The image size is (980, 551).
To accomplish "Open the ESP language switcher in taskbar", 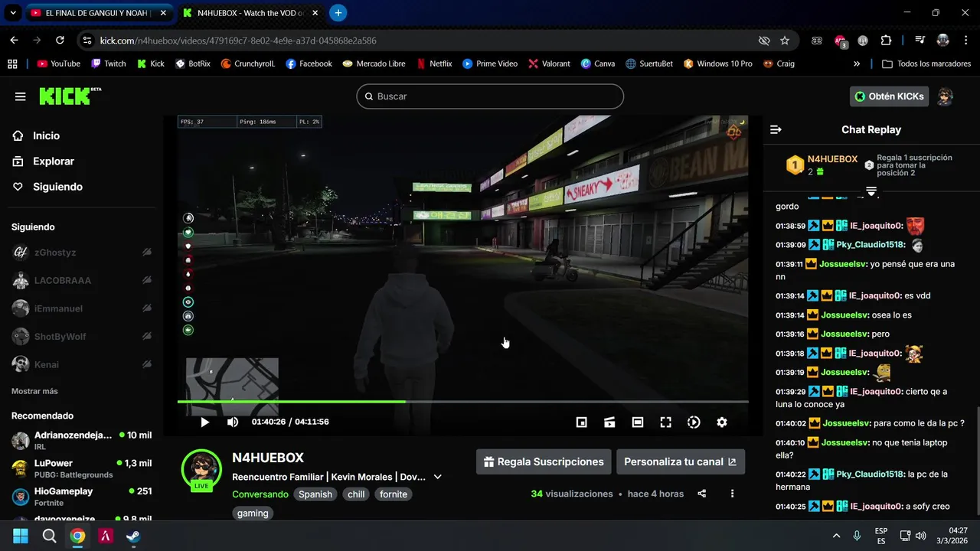I will (881, 536).
